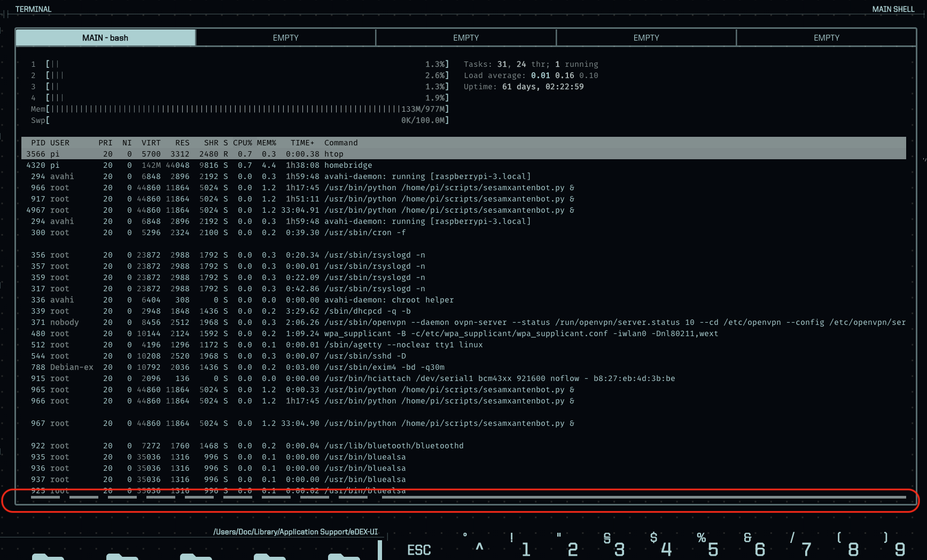Click the Load average text in htop

tap(531, 75)
